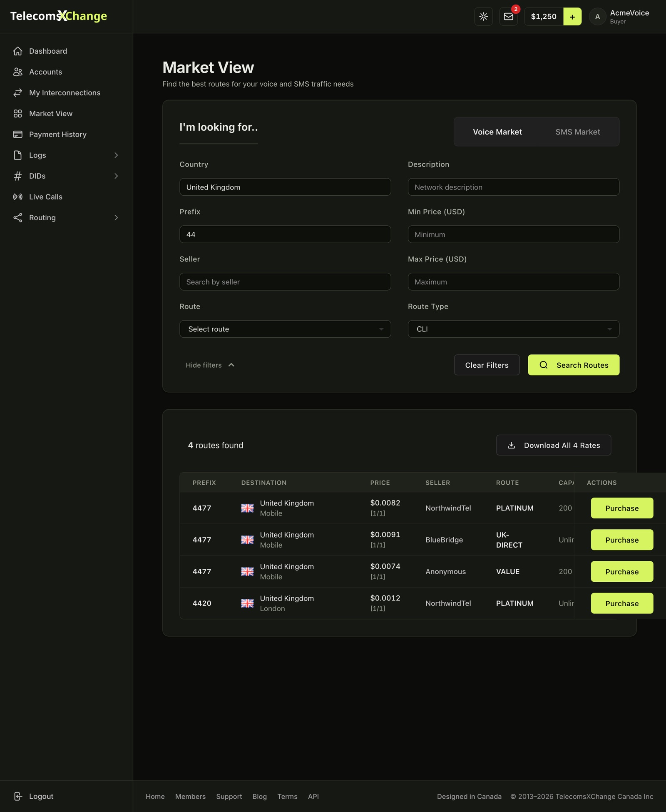Click the $0.0012 price cell
Viewport: 666px width, 812px height.
pos(385,598)
